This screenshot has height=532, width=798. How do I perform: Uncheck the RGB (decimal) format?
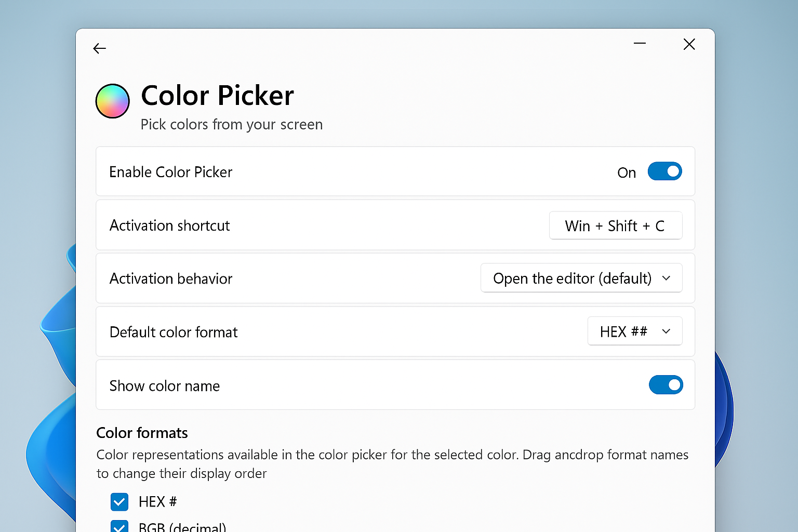click(x=119, y=526)
